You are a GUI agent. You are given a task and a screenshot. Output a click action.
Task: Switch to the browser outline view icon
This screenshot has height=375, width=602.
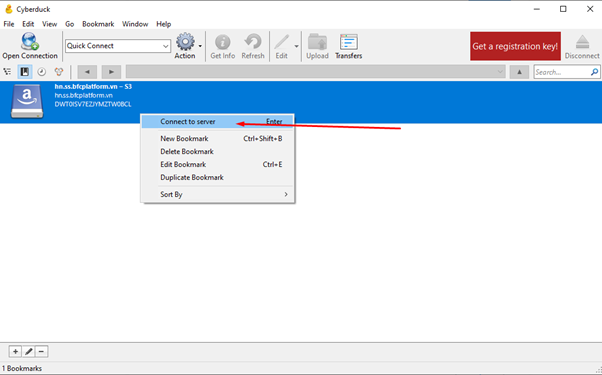tap(7, 72)
